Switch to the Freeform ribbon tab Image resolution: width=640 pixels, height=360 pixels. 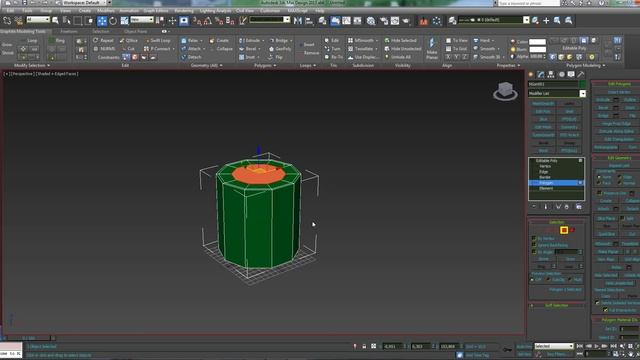tap(69, 31)
